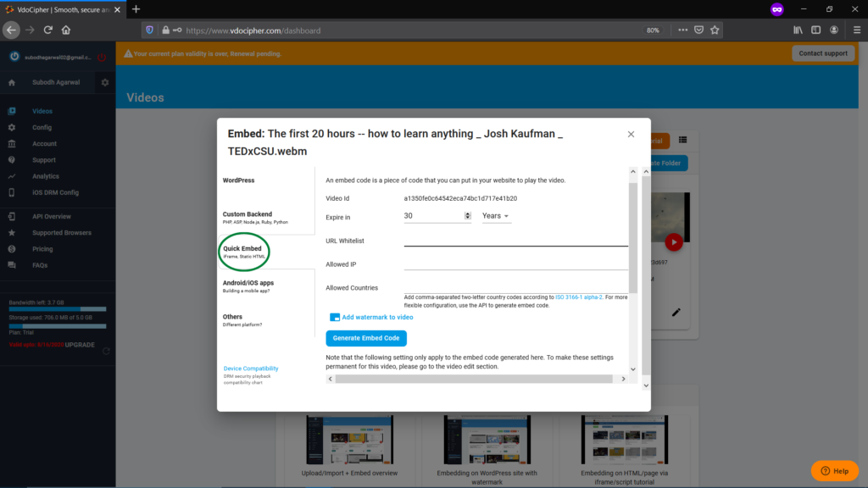
Task: Open the Years unit dropdown
Action: coord(495,216)
